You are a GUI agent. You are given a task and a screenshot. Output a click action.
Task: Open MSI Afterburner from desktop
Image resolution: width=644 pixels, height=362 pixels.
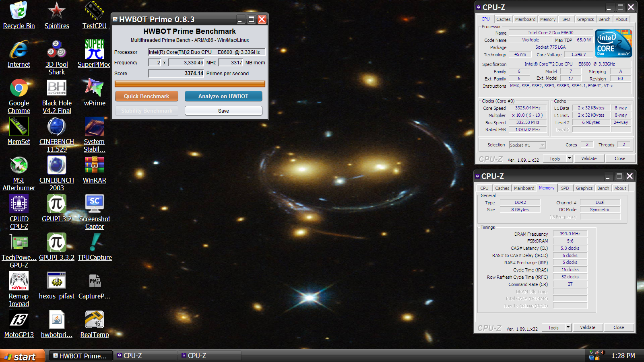(x=19, y=173)
